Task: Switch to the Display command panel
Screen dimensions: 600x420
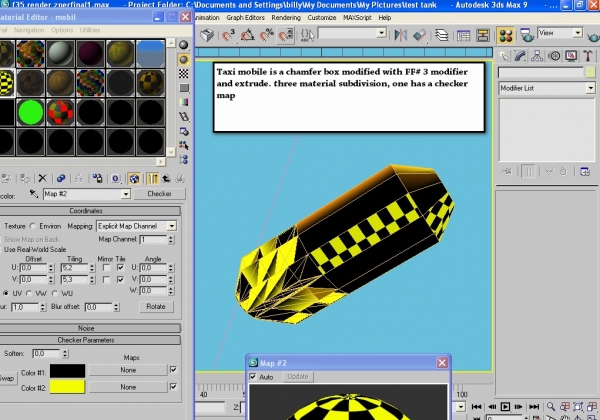Action: (571, 56)
